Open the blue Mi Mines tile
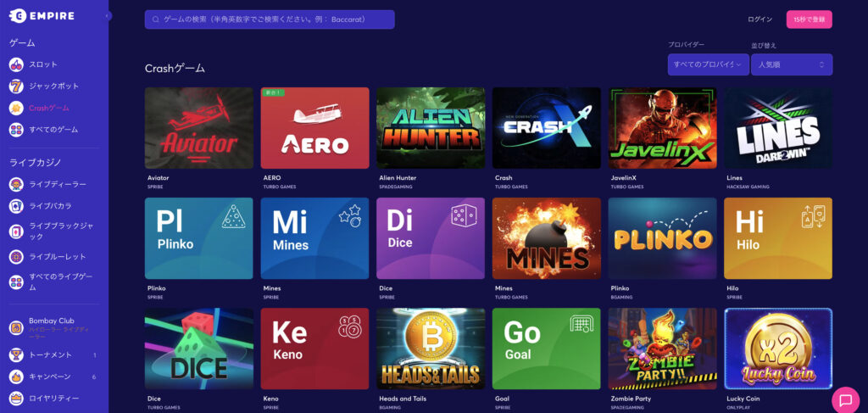 (x=315, y=238)
